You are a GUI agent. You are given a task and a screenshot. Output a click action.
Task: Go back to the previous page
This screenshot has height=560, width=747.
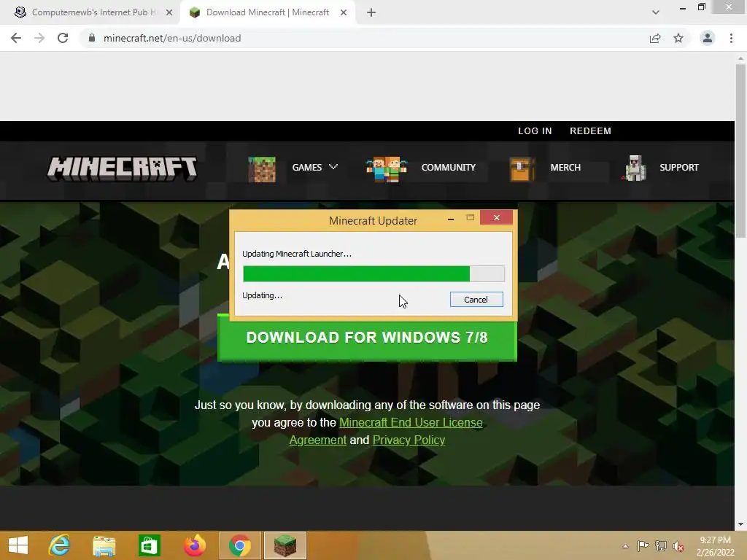click(x=16, y=38)
